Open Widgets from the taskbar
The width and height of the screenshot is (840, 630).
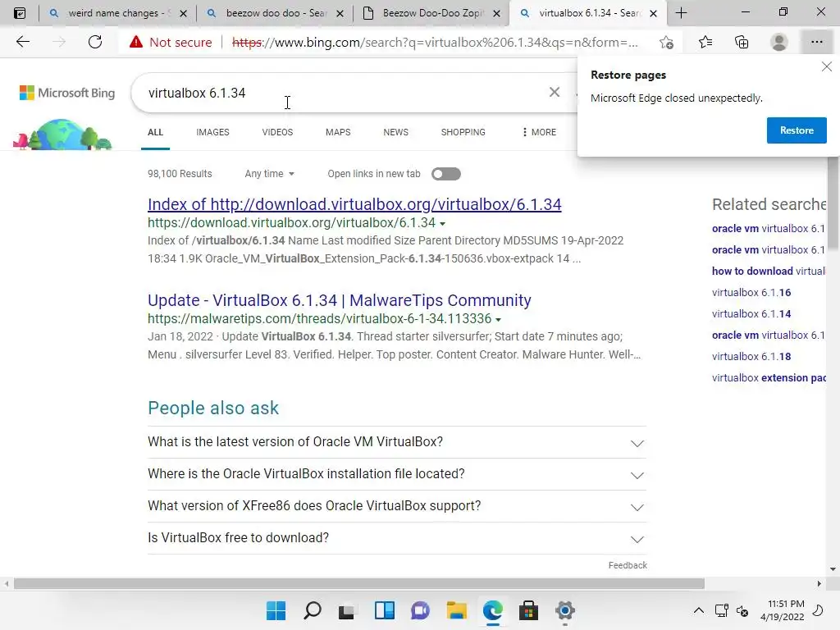tap(385, 610)
